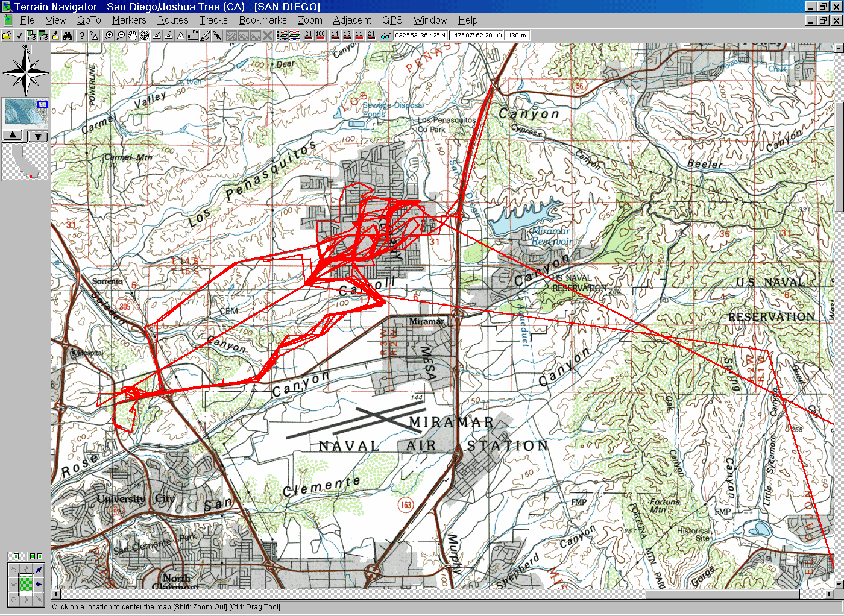
Task: Click the open folder toolbar icon
Action: click(7, 36)
